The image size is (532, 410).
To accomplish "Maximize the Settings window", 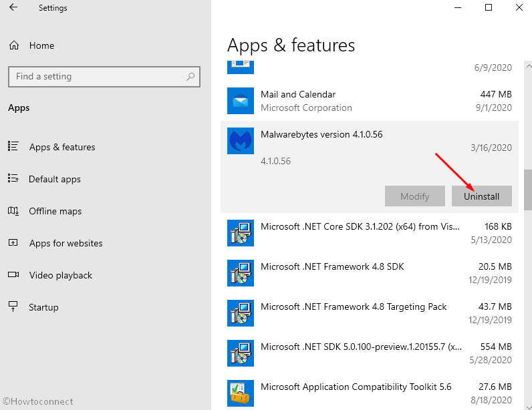I will click(489, 7).
